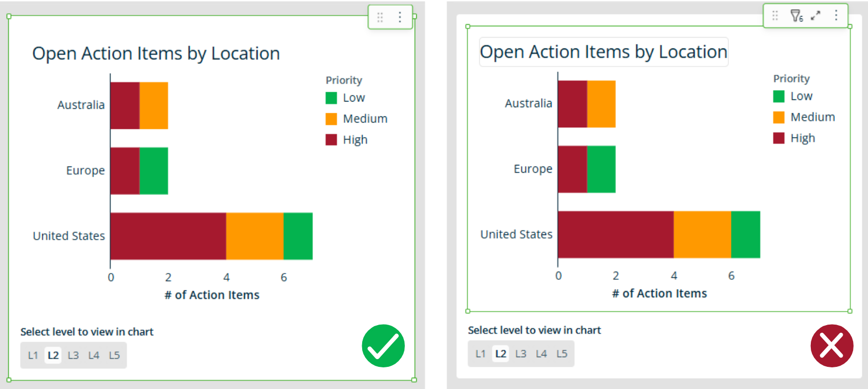
Task: Click the red X icon
Action: pyautogui.click(x=832, y=346)
